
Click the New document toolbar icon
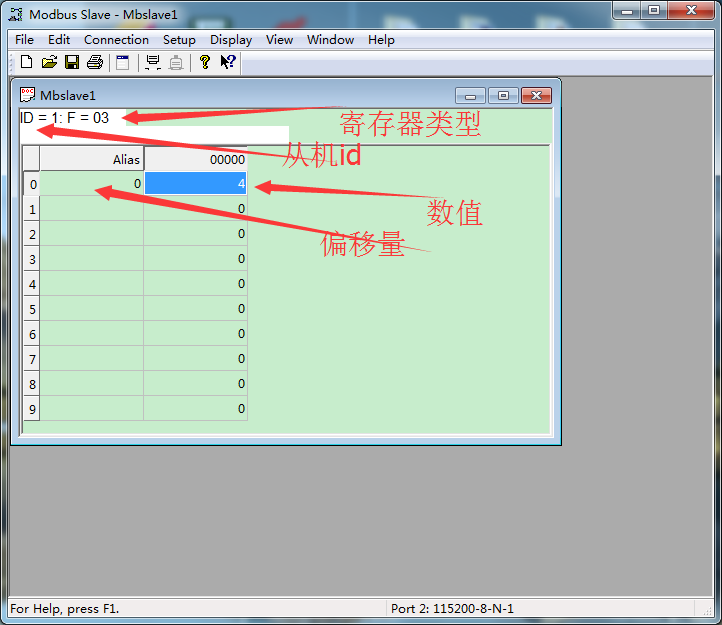(27, 62)
